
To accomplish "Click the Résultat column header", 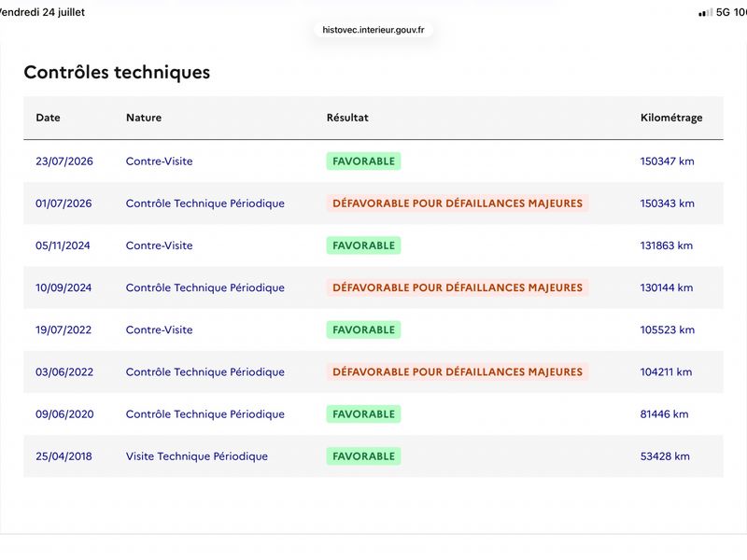I will click(x=347, y=118).
